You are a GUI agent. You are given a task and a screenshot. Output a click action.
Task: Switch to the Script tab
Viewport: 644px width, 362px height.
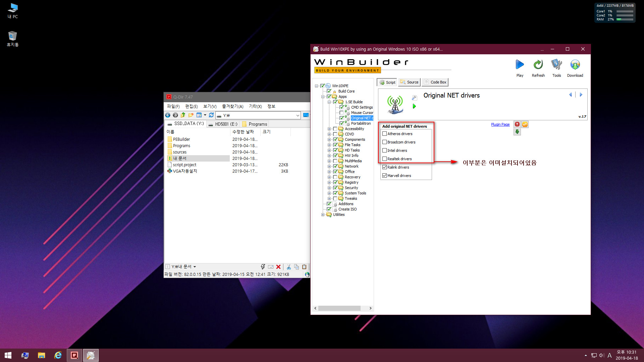(x=387, y=82)
